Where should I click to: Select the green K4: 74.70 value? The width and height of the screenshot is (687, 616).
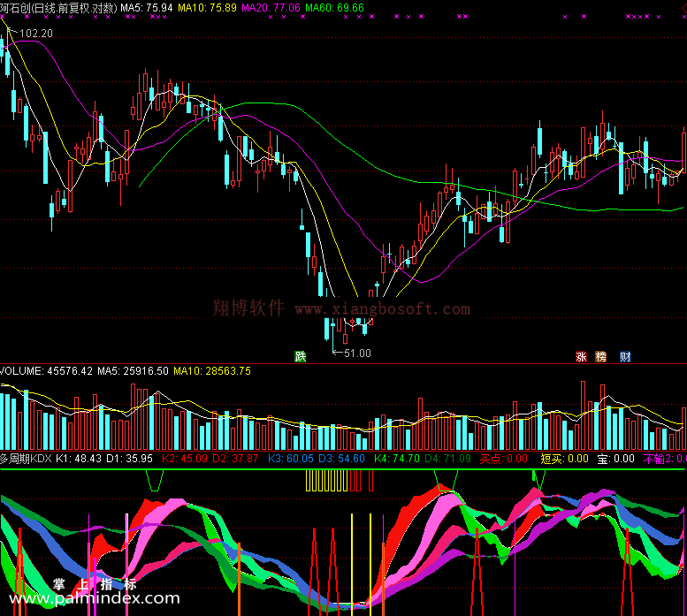click(x=394, y=459)
